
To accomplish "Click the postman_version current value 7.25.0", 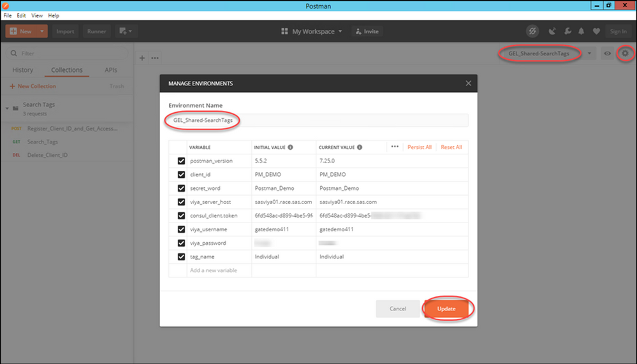I will click(327, 161).
